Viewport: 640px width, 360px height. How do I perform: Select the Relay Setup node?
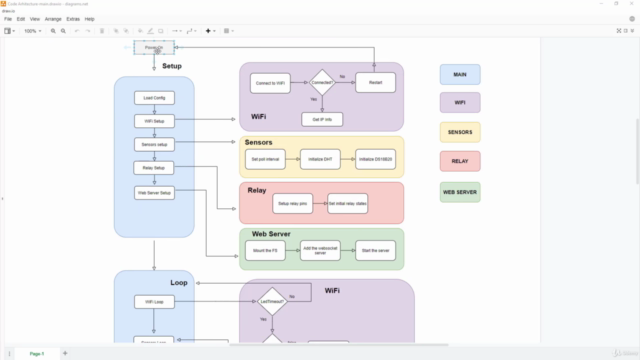[x=154, y=168]
